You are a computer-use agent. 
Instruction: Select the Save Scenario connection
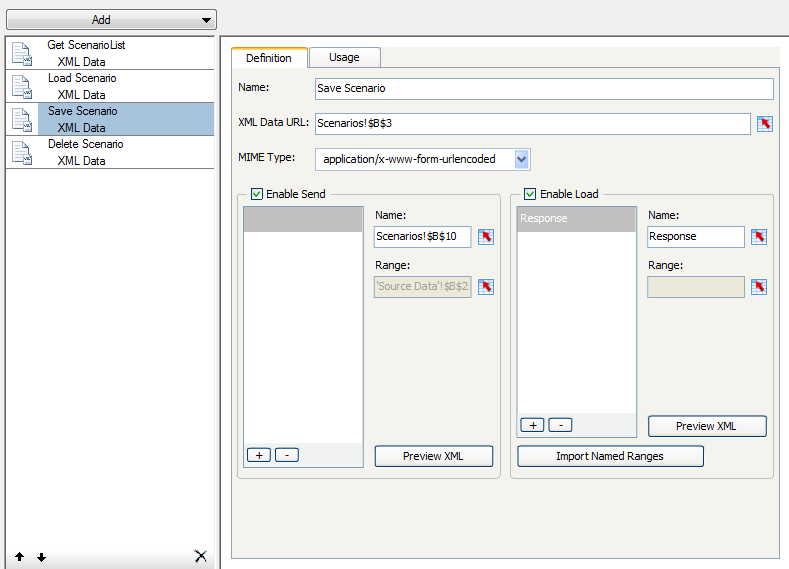pyautogui.click(x=110, y=119)
